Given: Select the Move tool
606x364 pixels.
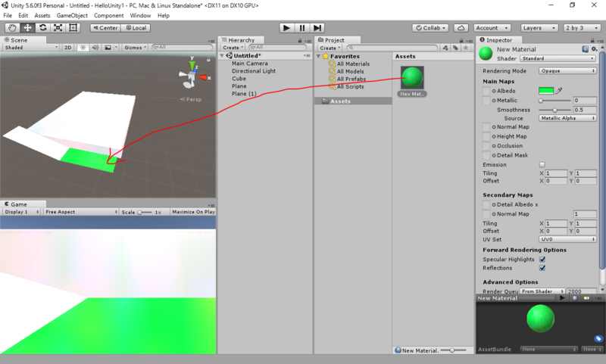Looking at the screenshot, I should coord(27,28).
